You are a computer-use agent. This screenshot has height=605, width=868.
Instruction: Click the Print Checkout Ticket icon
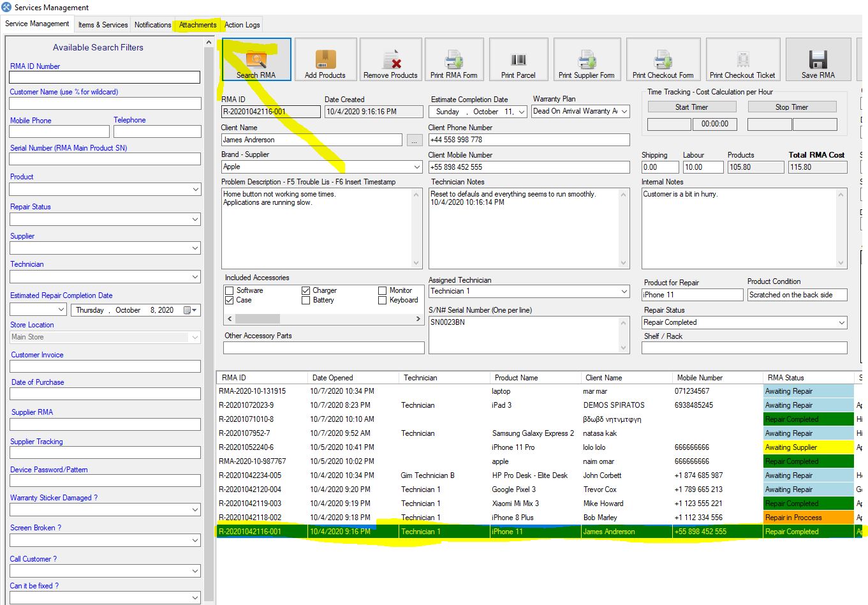pyautogui.click(x=743, y=59)
